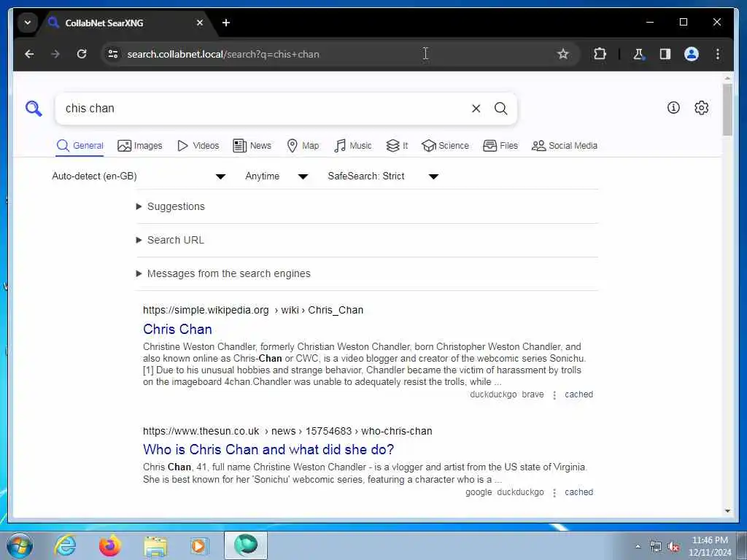Bookmark this page with the star icon

pos(563,54)
